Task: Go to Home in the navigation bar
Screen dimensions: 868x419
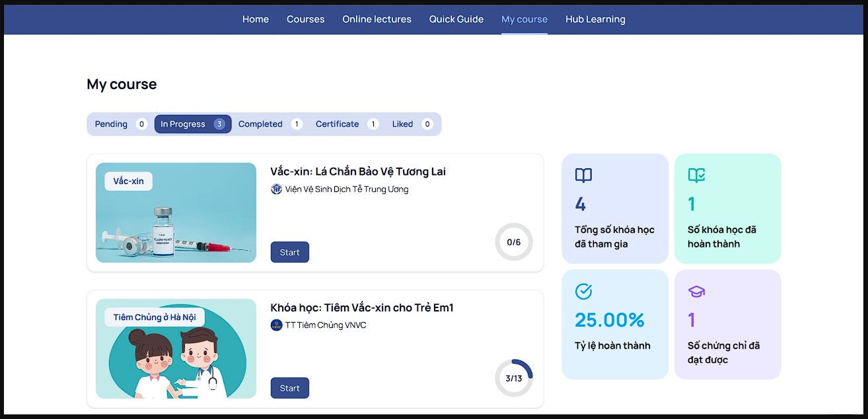Action: click(x=256, y=19)
